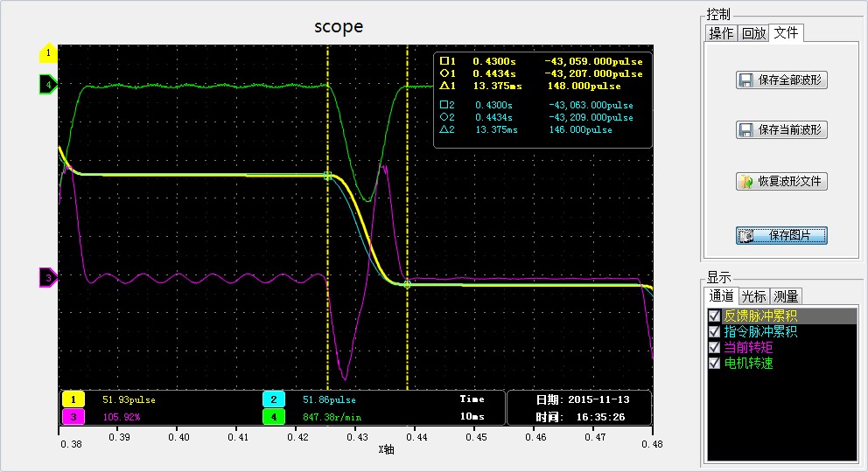Uncheck the 当前转矩 channel checkbox
The width and height of the screenshot is (868, 472).
coord(715,348)
